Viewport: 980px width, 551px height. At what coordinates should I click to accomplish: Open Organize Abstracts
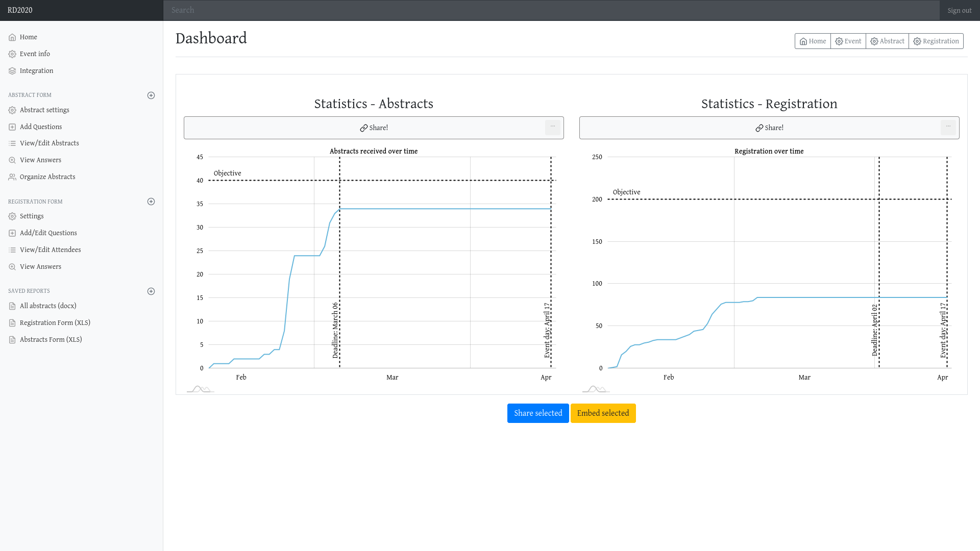pyautogui.click(x=82, y=177)
